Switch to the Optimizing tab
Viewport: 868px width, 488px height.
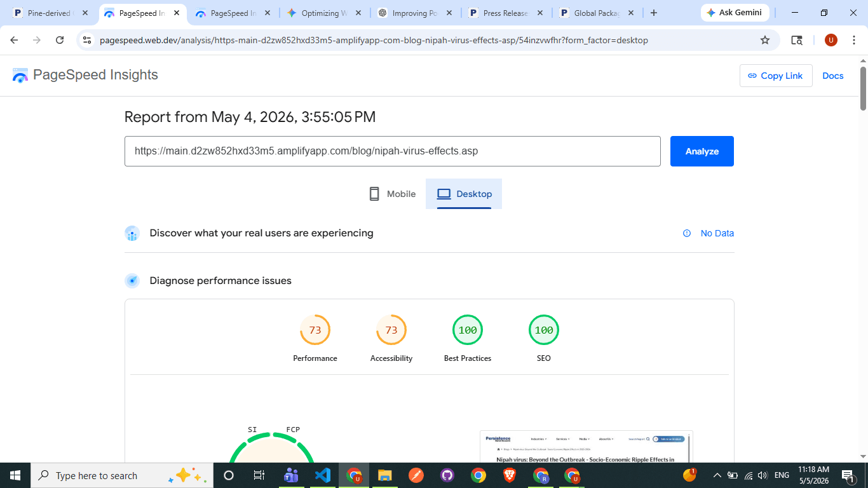[325, 13]
